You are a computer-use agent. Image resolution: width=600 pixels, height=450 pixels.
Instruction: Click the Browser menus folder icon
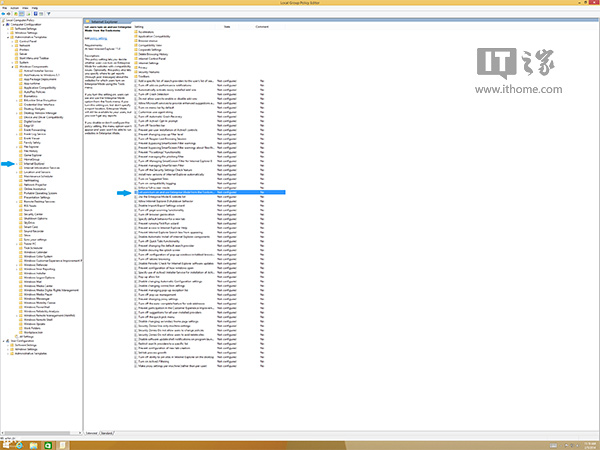click(136, 41)
